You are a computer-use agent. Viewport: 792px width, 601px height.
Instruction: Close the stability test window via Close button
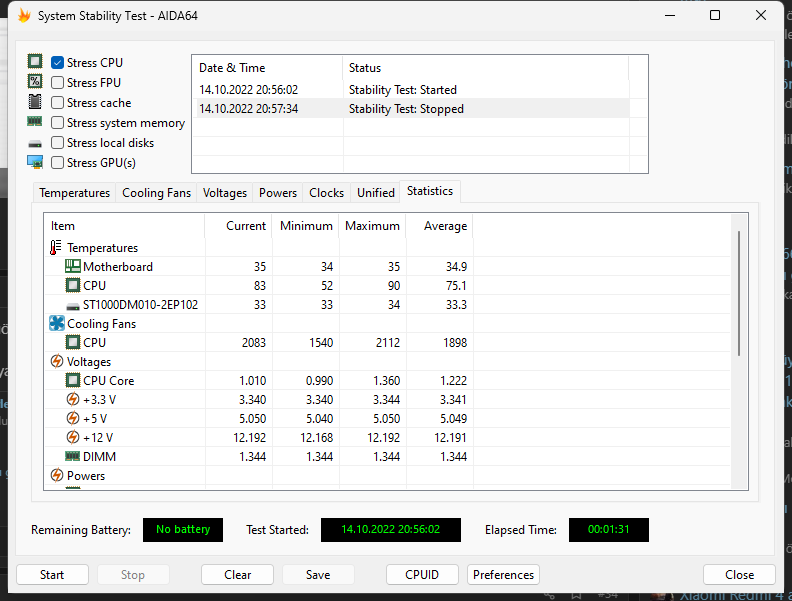(739, 575)
